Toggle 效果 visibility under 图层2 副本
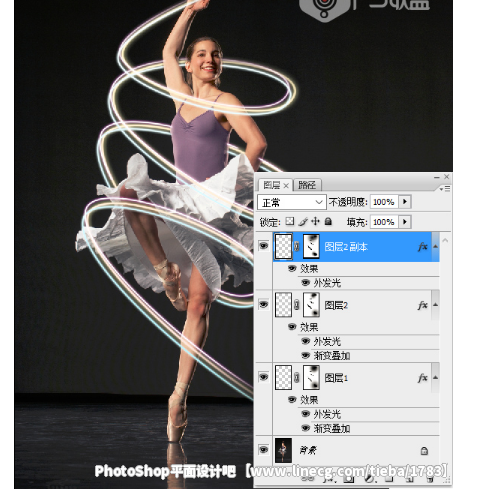The height and width of the screenshot is (490, 503). (292, 268)
